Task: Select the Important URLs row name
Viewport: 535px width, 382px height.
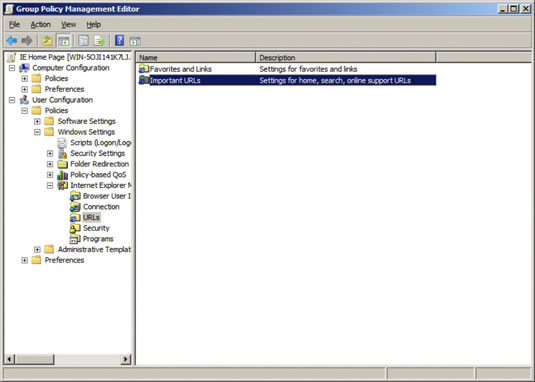Action: [175, 80]
